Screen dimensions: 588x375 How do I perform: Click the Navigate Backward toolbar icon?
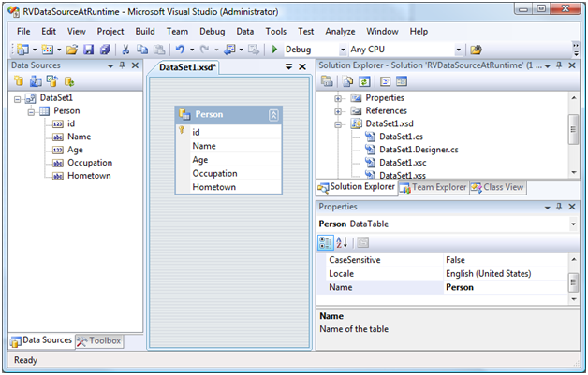[228, 50]
